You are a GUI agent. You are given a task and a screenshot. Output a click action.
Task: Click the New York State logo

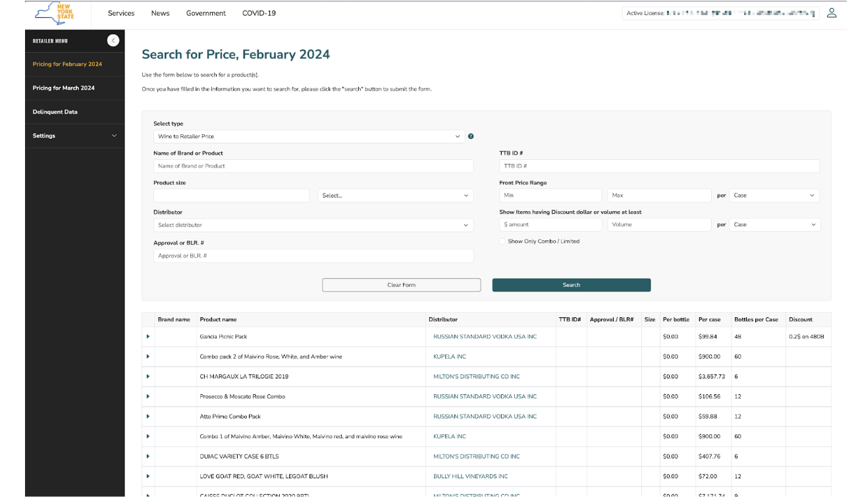[x=54, y=13]
